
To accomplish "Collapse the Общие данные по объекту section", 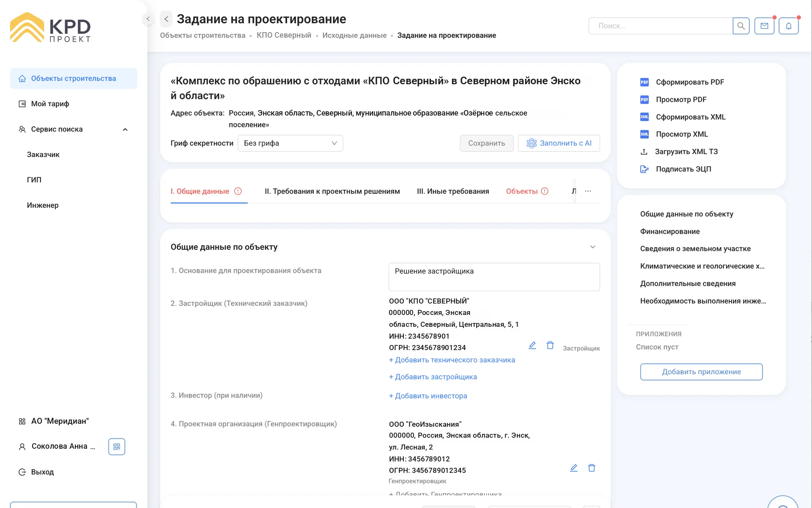I will 593,247.
